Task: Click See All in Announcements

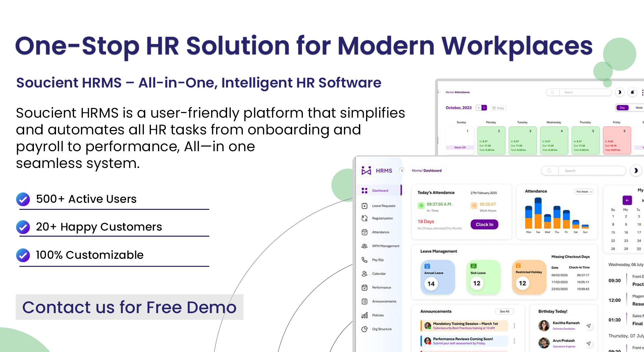Action: coord(504,311)
